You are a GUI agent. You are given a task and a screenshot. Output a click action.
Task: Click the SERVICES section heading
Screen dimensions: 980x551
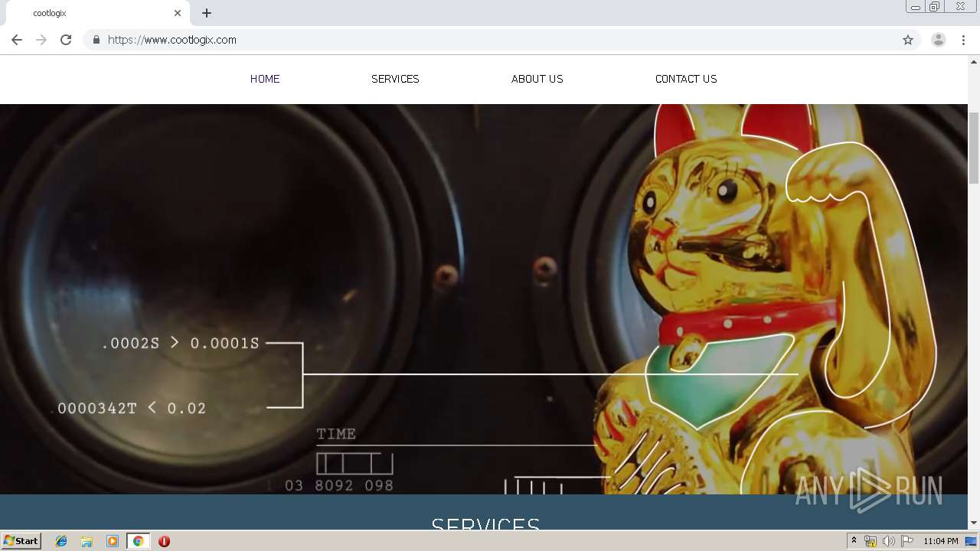coord(486,523)
